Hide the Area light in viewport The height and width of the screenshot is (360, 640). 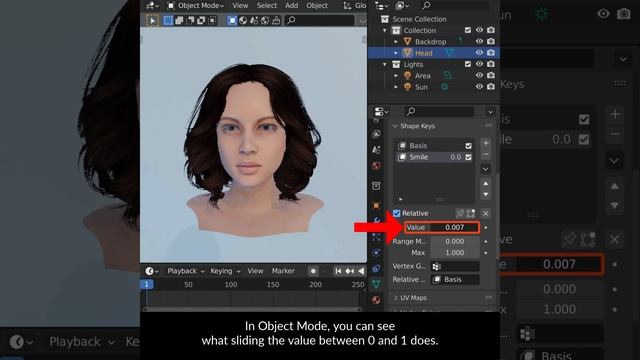click(479, 76)
